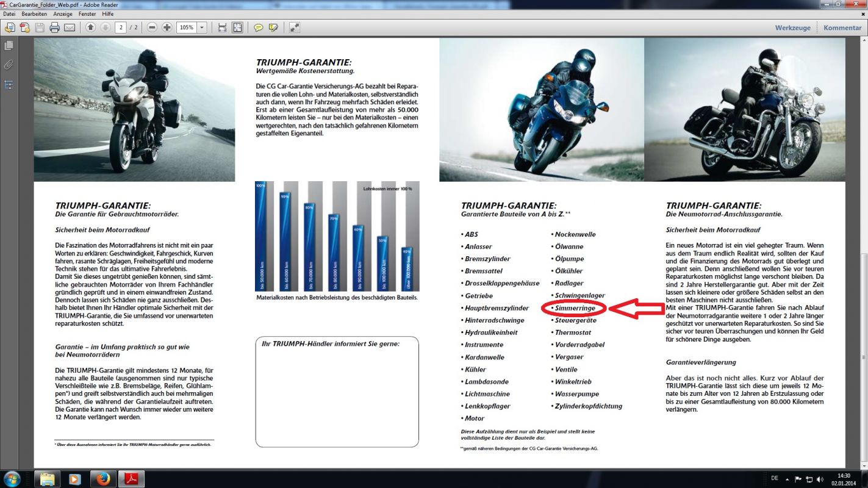The width and height of the screenshot is (868, 488).
Task: Click 'Ihr TRIUMPH-Händler informiert Sie gerne' box
Action: [x=337, y=392]
